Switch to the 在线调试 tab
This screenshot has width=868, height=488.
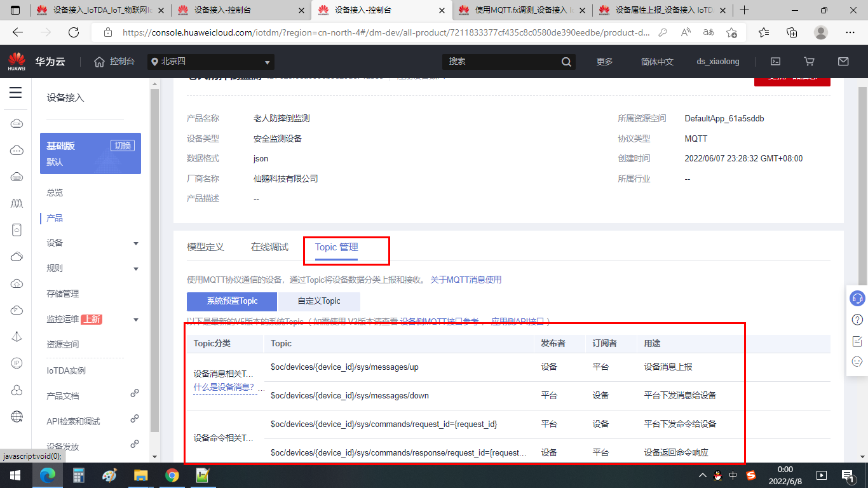point(269,247)
